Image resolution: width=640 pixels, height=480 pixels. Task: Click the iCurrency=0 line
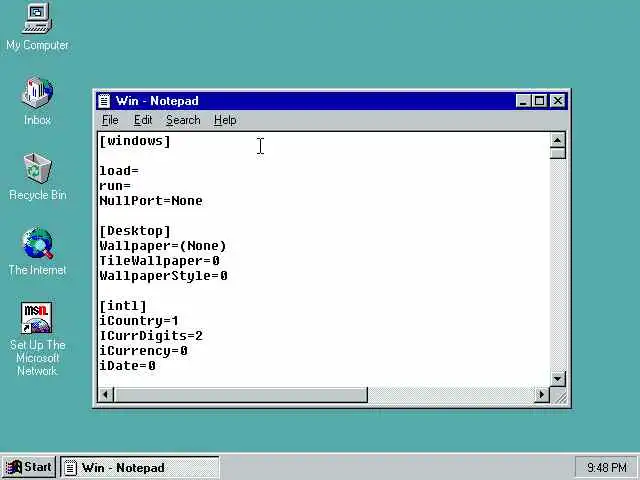(143, 351)
